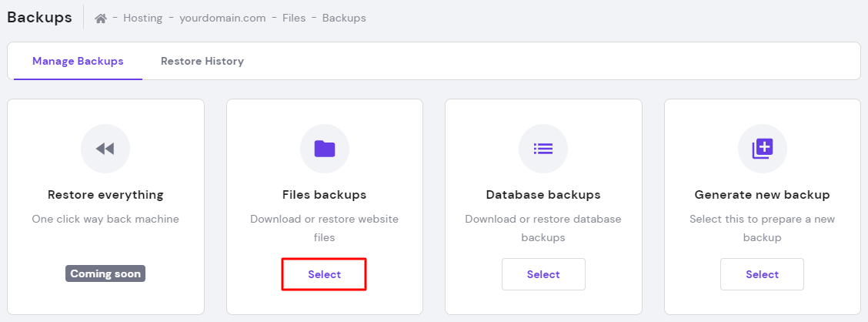Click the Restore everything rewind icon

(x=105, y=149)
